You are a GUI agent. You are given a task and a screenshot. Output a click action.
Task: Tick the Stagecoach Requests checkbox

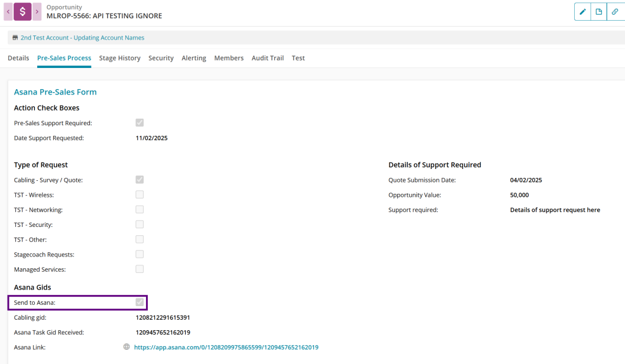coord(140,254)
